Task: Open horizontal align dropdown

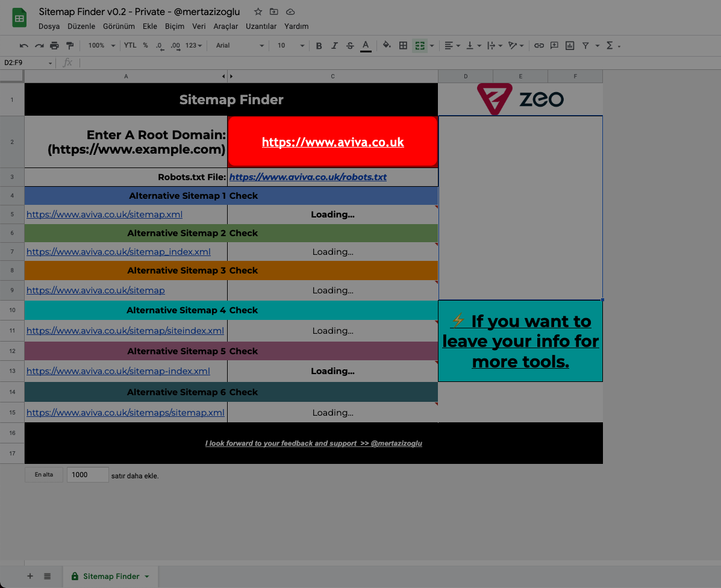Action: tap(452, 46)
